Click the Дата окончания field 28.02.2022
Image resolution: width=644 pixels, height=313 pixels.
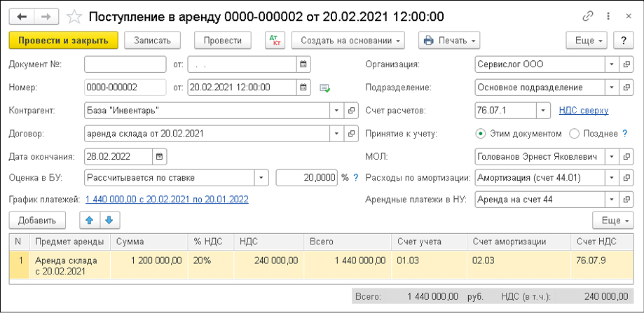[x=118, y=156]
